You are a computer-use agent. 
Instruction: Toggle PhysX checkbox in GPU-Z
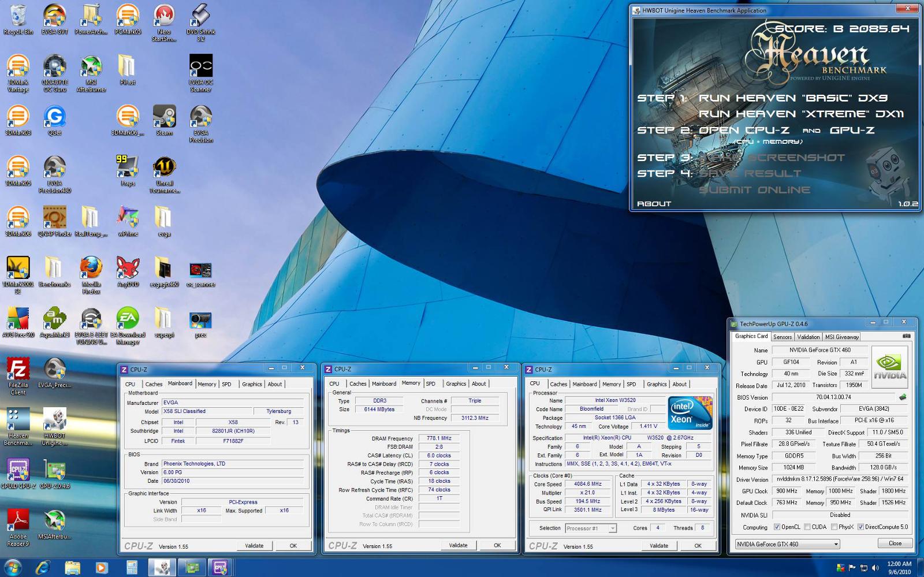834,527
